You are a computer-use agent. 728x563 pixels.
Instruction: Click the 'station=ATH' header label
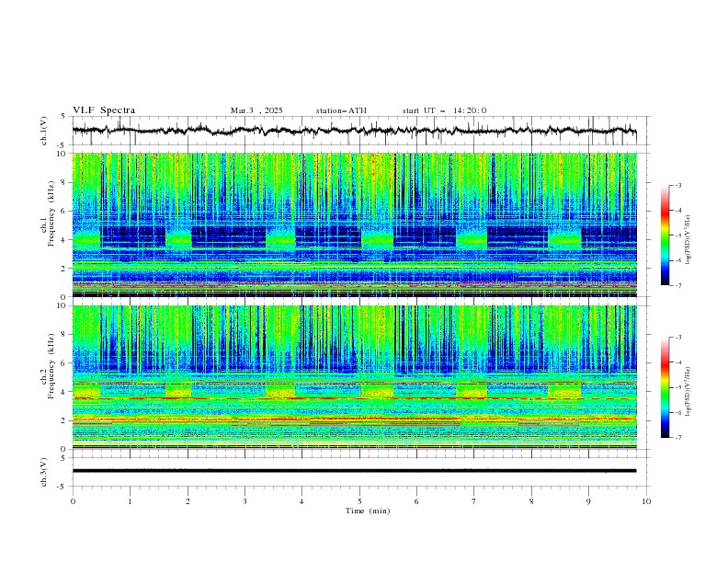[341, 110]
